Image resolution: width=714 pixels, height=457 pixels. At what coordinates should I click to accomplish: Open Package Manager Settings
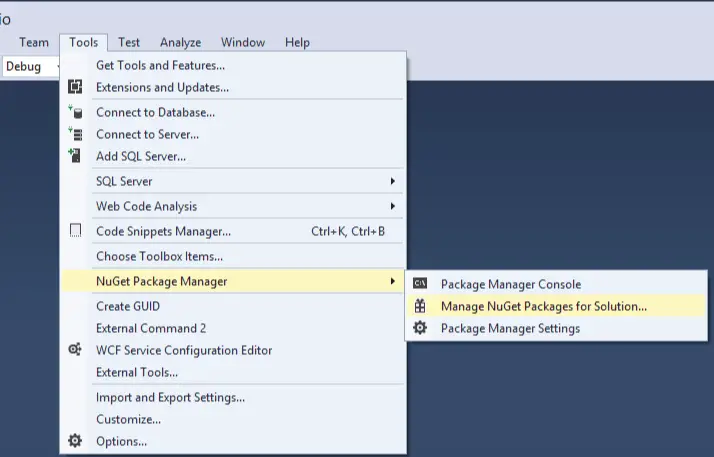(x=556, y=328)
